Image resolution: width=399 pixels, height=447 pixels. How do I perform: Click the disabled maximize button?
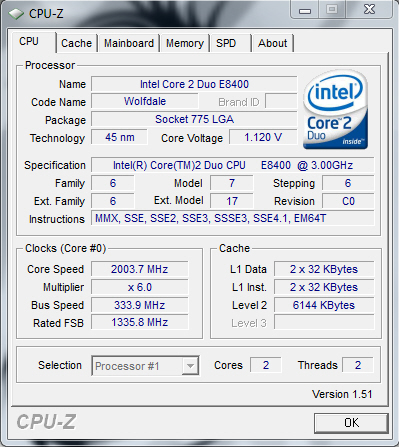332,10
